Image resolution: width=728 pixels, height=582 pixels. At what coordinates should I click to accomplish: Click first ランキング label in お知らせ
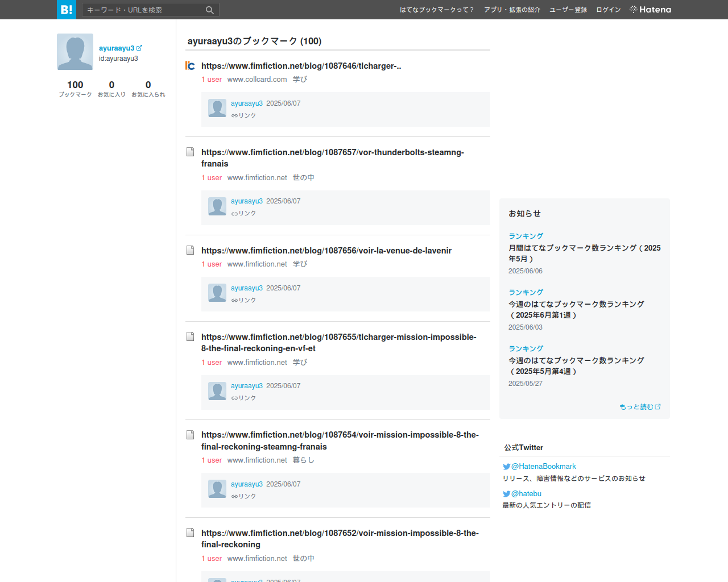(x=526, y=236)
